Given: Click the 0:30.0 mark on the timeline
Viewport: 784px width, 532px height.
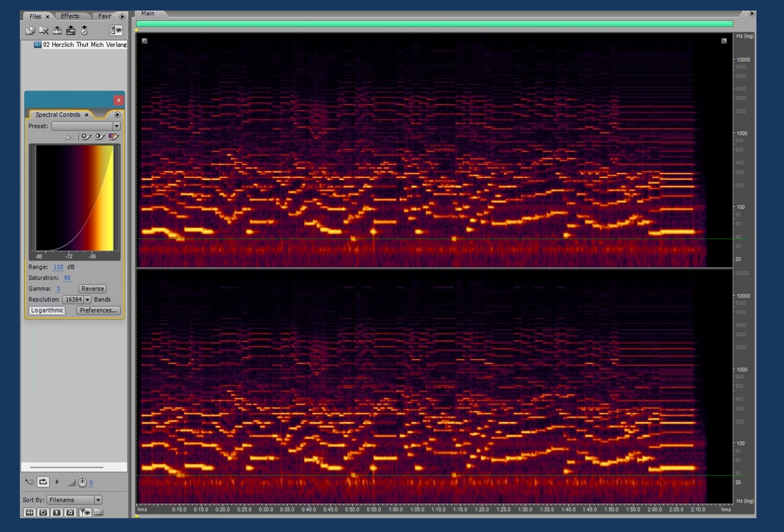Looking at the screenshot, I should tap(266, 509).
